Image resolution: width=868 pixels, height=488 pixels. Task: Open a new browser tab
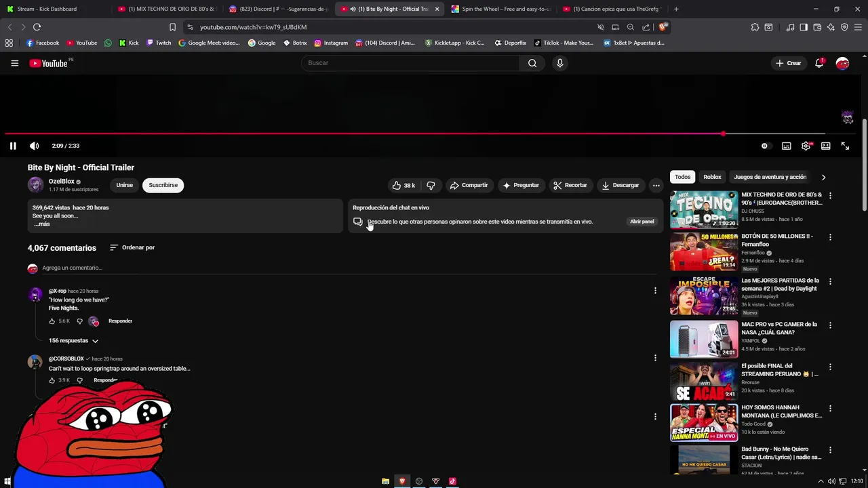pyautogui.click(x=676, y=9)
